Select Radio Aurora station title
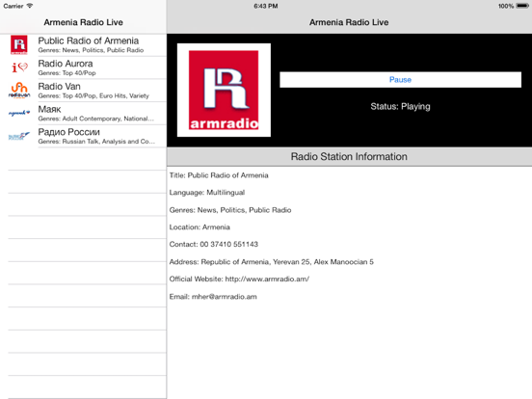 point(66,64)
